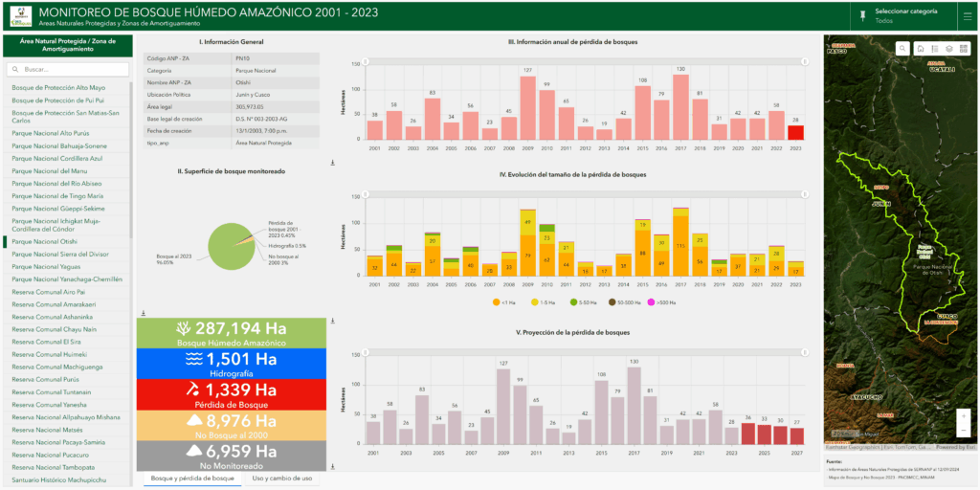Viewport: 980px width, 490px height.
Task: Select Parque Nacional Sierra del Divisor
Action: [x=68, y=254]
